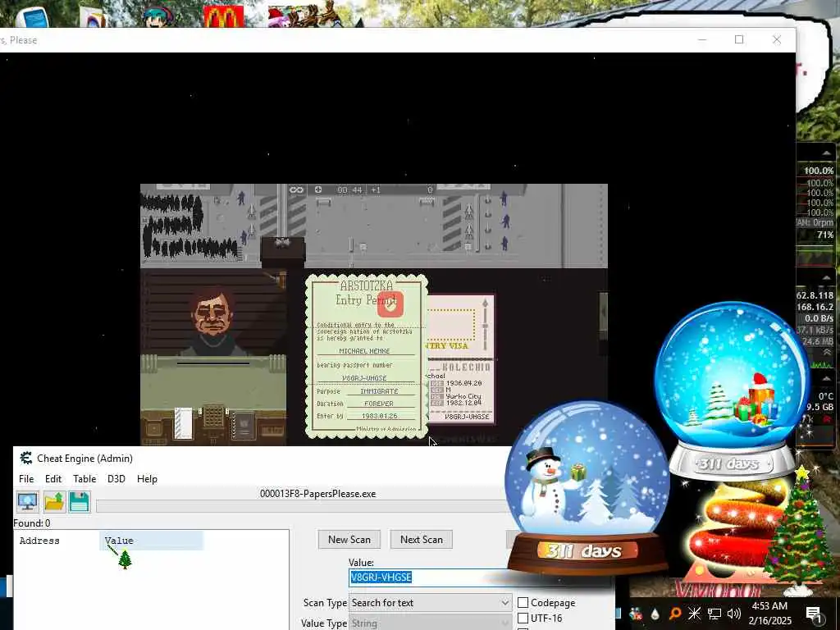Click the reindeer sleigh desktop decoration icon
The width and height of the screenshot is (840, 630).
point(311,15)
